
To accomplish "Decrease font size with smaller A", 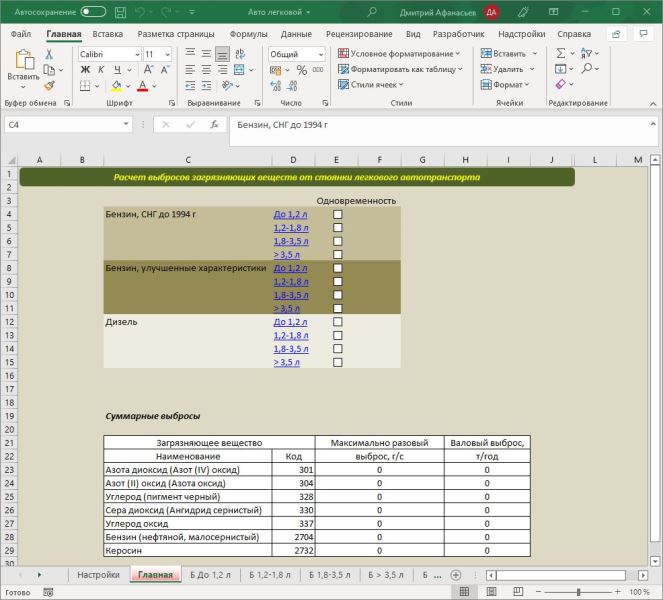I will pyautogui.click(x=165, y=70).
